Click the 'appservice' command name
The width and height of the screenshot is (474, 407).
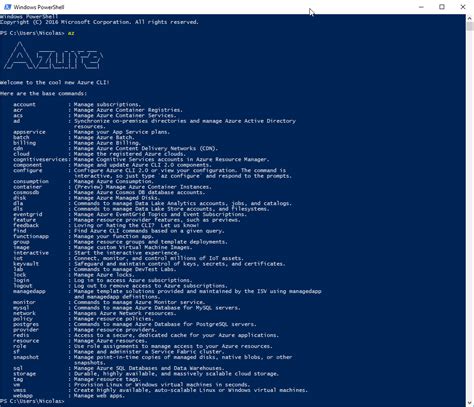[x=29, y=132]
